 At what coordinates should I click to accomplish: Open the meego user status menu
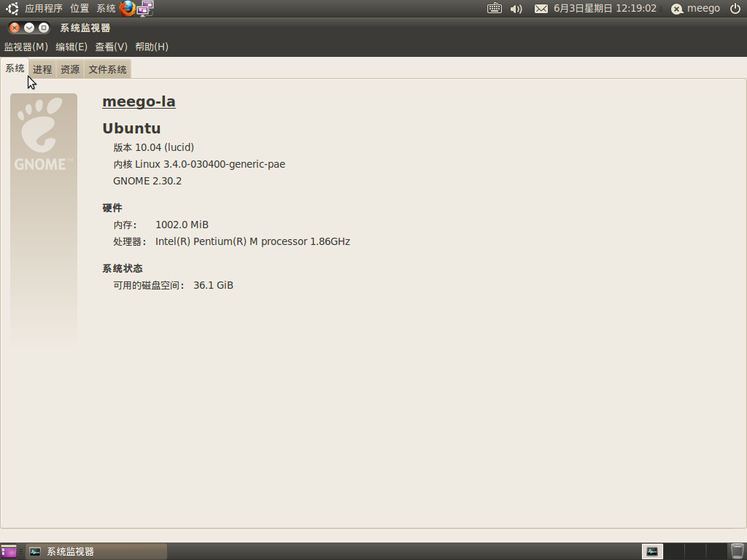click(695, 9)
